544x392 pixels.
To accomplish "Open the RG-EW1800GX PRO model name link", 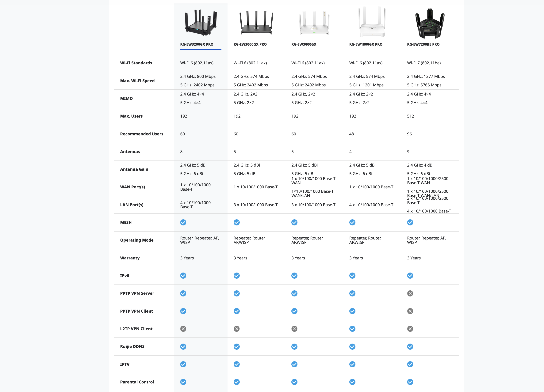I will pos(366,44).
